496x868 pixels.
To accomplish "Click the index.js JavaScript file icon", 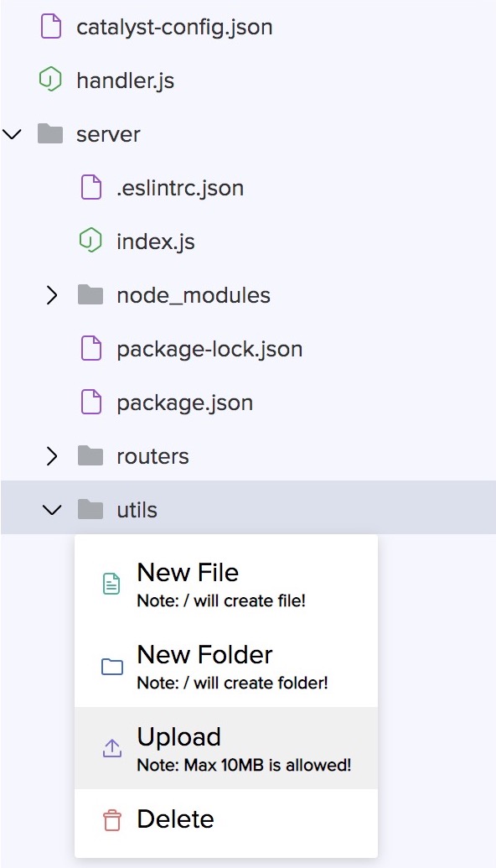I will coord(92,242).
